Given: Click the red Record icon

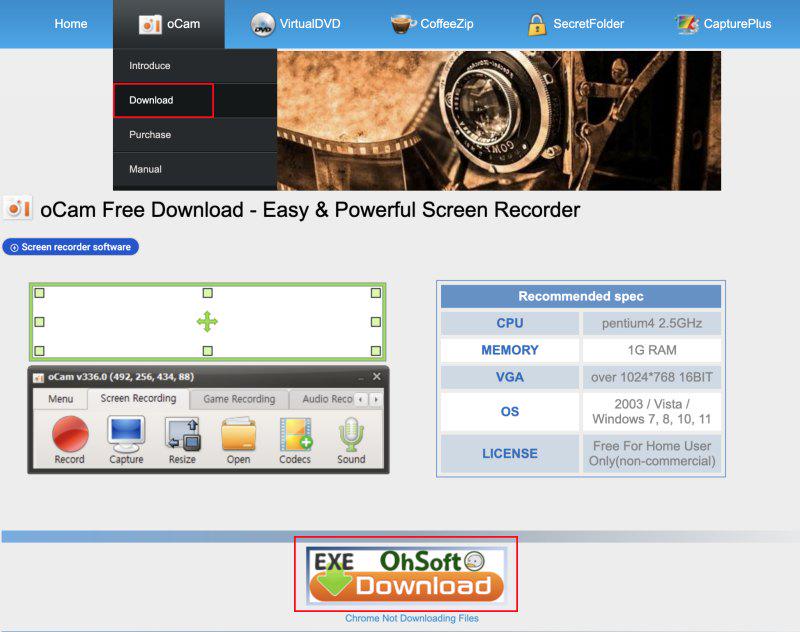Looking at the screenshot, I should click(70, 435).
